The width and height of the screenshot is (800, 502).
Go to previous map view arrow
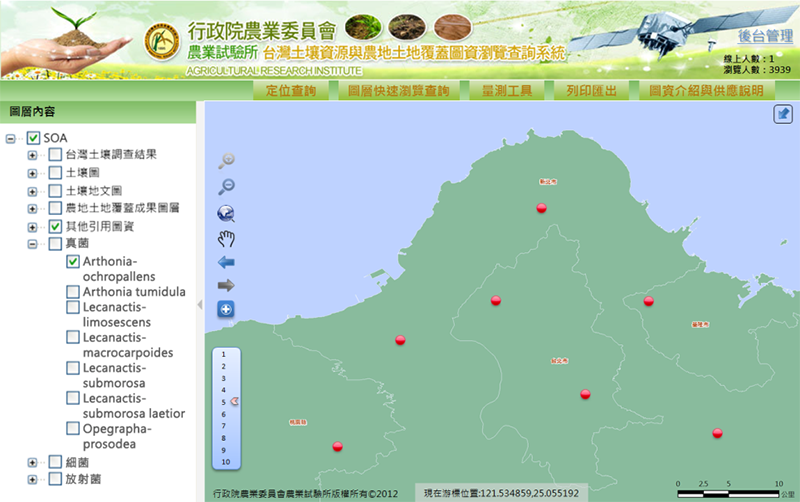coord(226,262)
